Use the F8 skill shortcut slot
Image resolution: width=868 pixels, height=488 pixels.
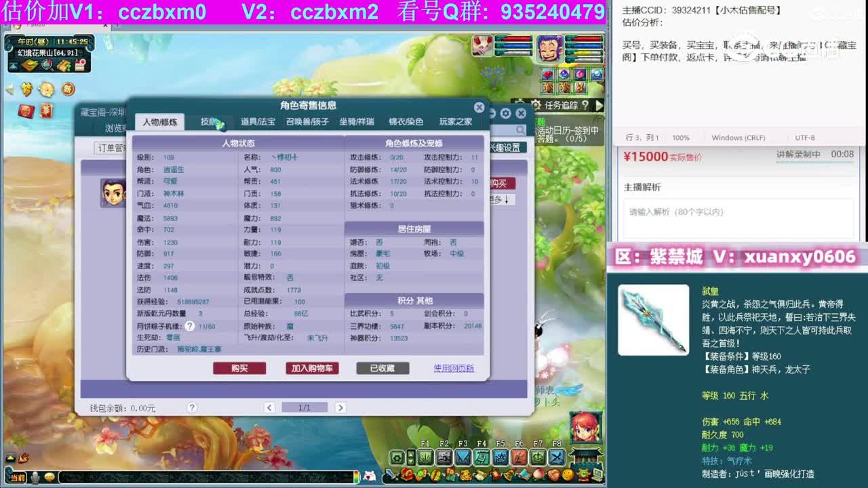(x=557, y=457)
